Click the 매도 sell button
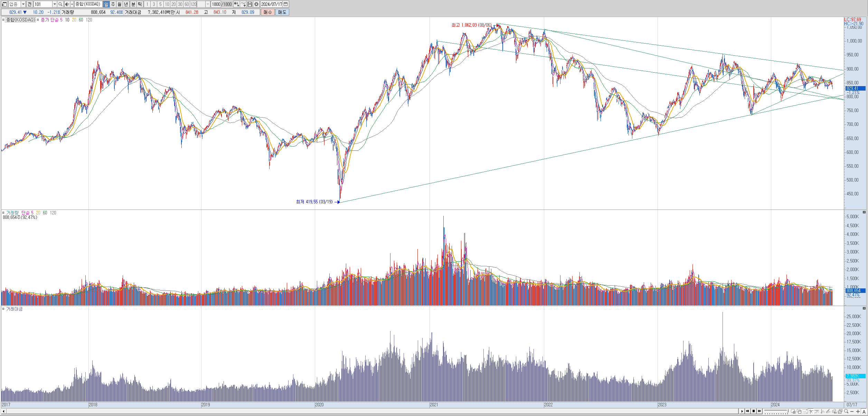The image size is (868, 416). point(282,12)
